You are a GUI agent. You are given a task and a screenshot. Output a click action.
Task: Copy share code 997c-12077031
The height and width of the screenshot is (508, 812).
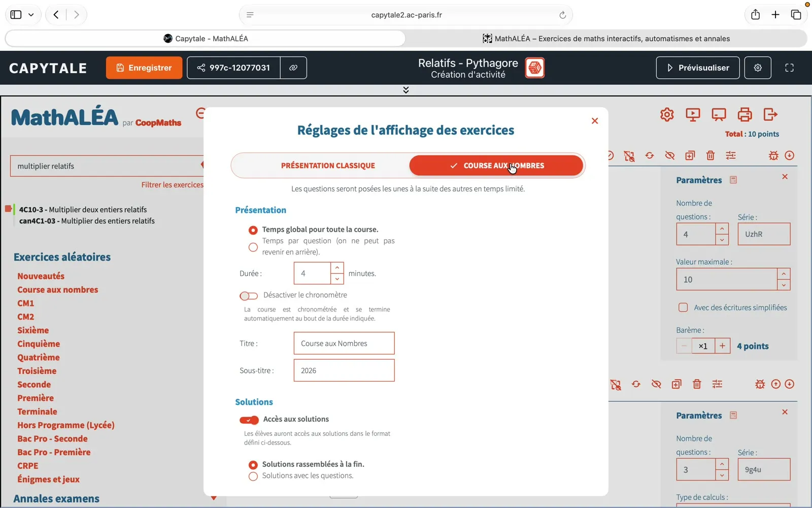click(x=233, y=68)
